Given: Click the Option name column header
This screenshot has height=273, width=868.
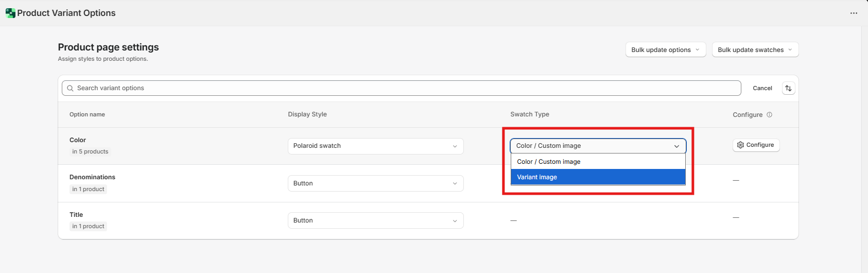Looking at the screenshot, I should [x=87, y=114].
